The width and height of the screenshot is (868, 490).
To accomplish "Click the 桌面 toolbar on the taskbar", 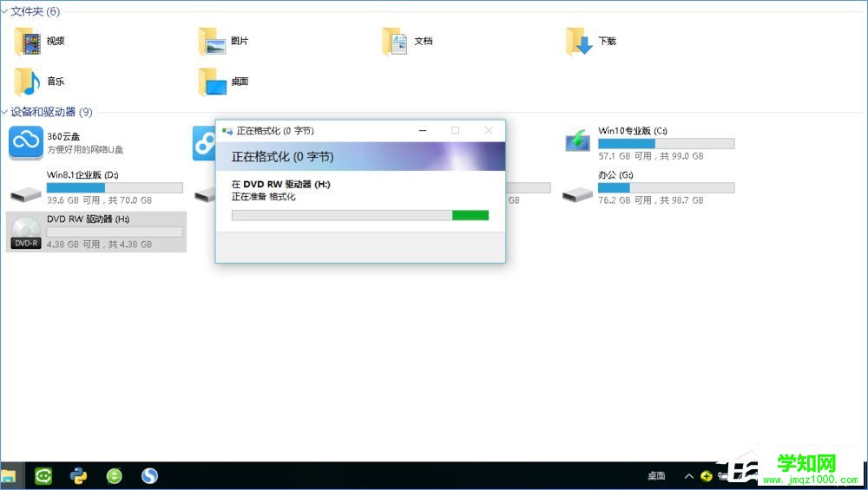I will 656,476.
